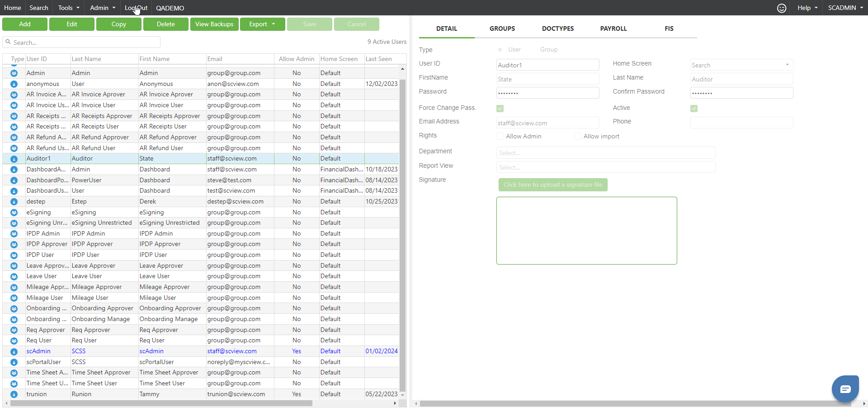Enable the Allow import checkbox
This screenshot has width=868, height=412.
tap(577, 136)
